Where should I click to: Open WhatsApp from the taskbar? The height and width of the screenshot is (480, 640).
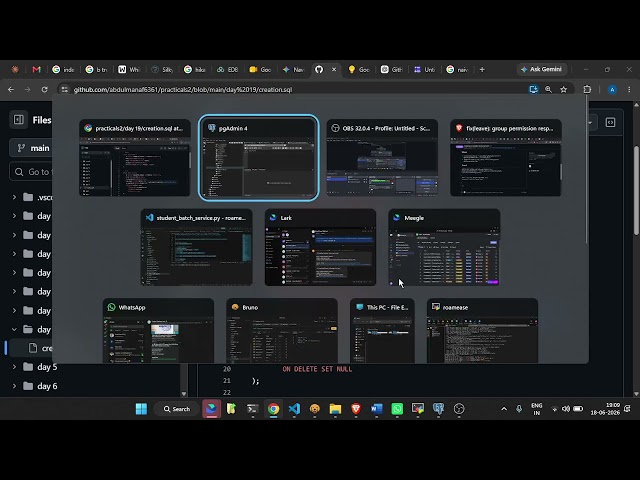[397, 409]
